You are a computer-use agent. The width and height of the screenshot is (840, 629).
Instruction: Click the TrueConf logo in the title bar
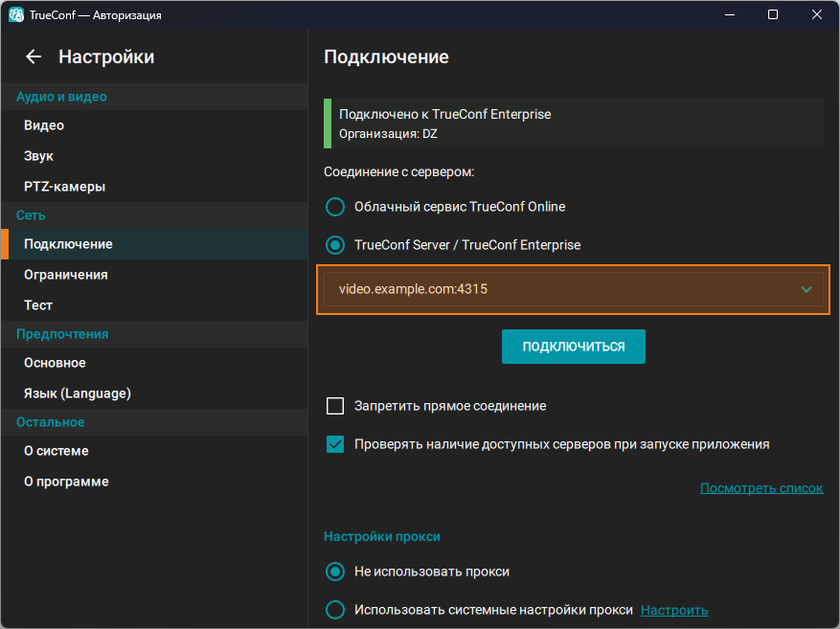[x=16, y=15]
